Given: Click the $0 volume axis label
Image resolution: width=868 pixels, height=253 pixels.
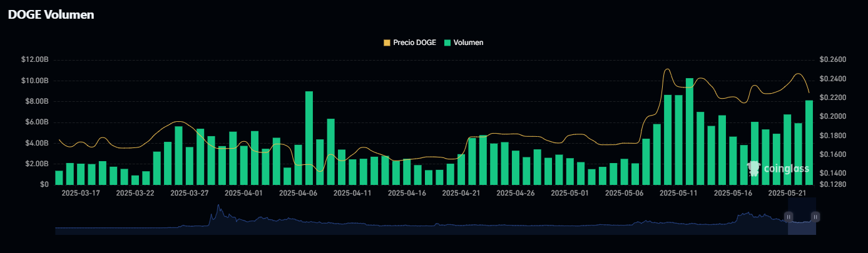Looking at the screenshot, I should pyautogui.click(x=44, y=184).
